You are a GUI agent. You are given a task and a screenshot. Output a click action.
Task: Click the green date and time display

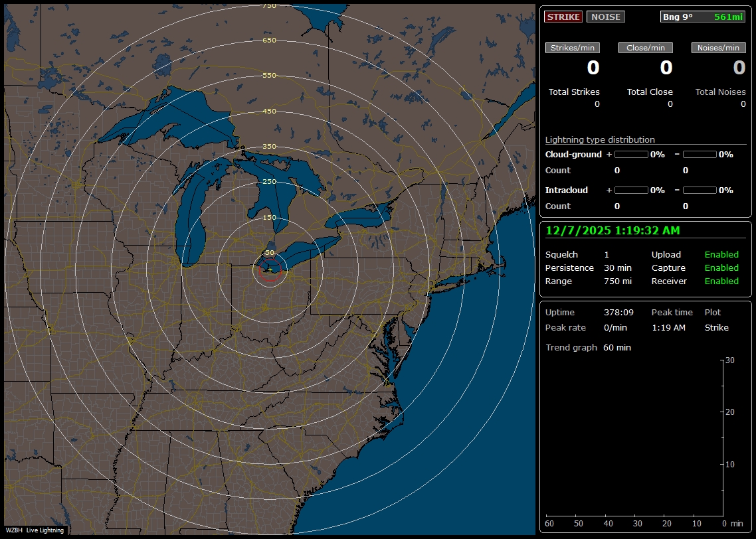613,230
